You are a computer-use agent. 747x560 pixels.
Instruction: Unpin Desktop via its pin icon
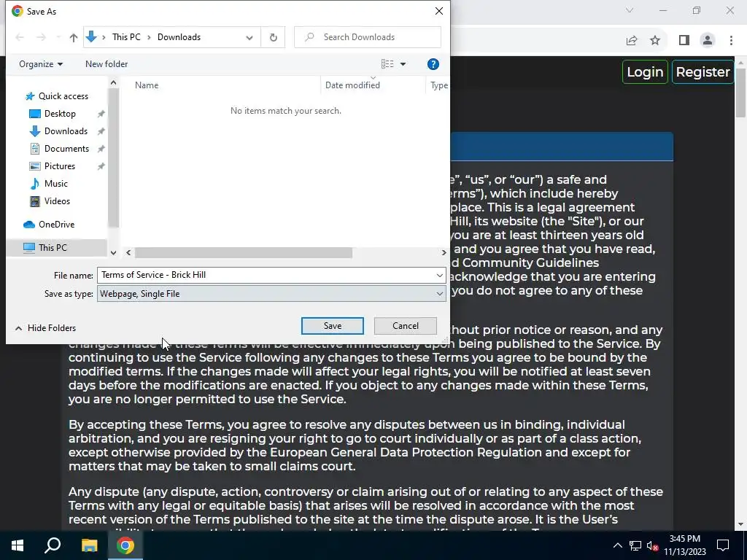[101, 114]
